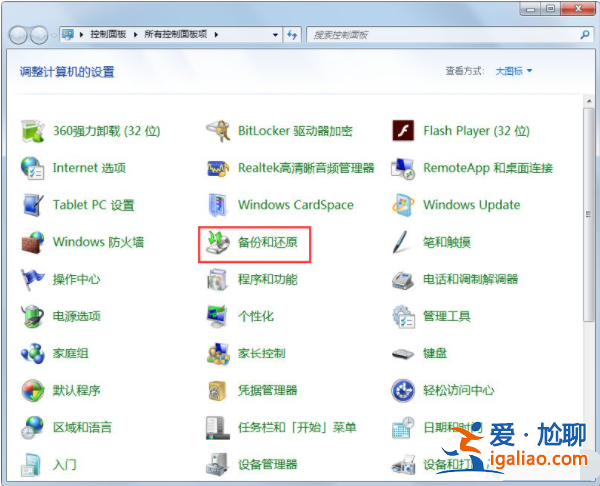Open the 备份和还原 icon
Screen dimensions: 600x486
pyautogui.click(x=218, y=242)
